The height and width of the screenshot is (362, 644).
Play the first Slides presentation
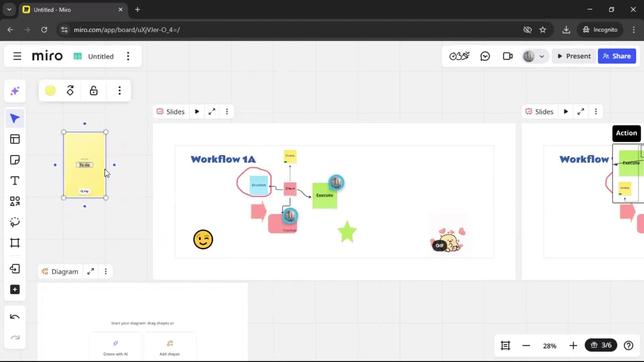tap(197, 112)
